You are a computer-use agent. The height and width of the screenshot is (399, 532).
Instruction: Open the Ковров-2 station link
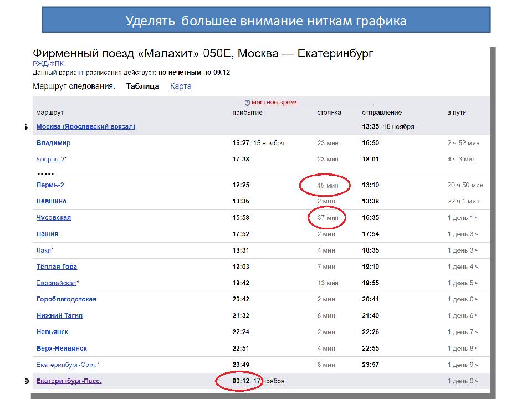click(x=50, y=159)
